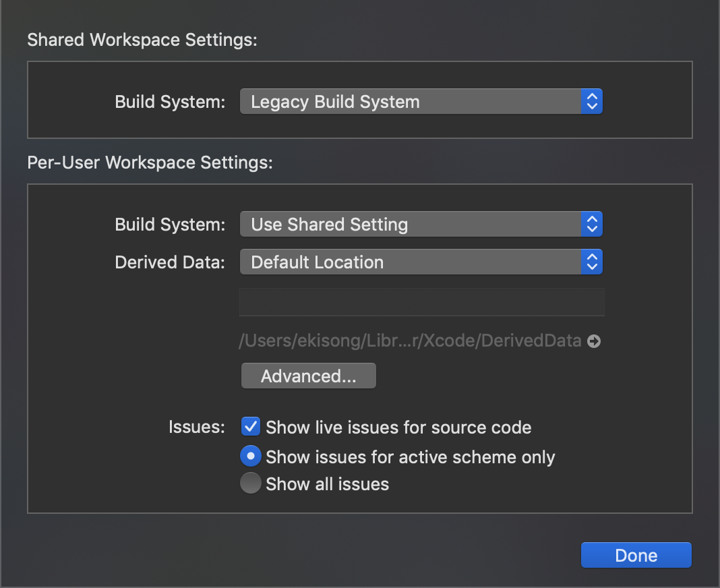Click blue chevrons on Legacy Build System popup

[x=591, y=102]
